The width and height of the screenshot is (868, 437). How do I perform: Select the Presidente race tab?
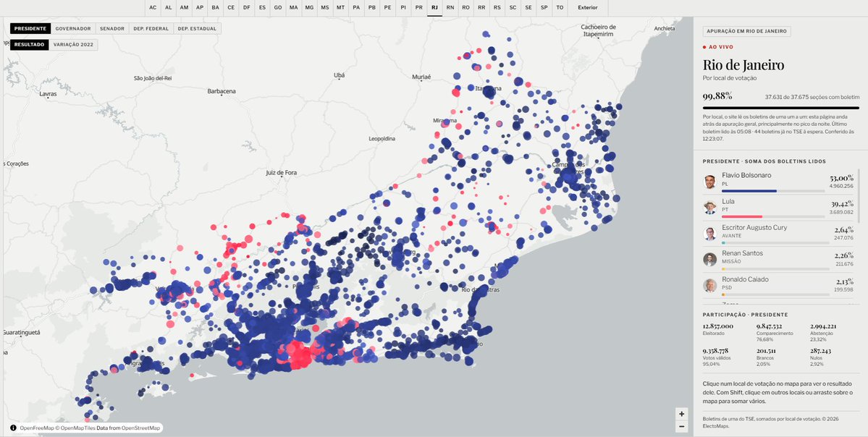point(30,28)
